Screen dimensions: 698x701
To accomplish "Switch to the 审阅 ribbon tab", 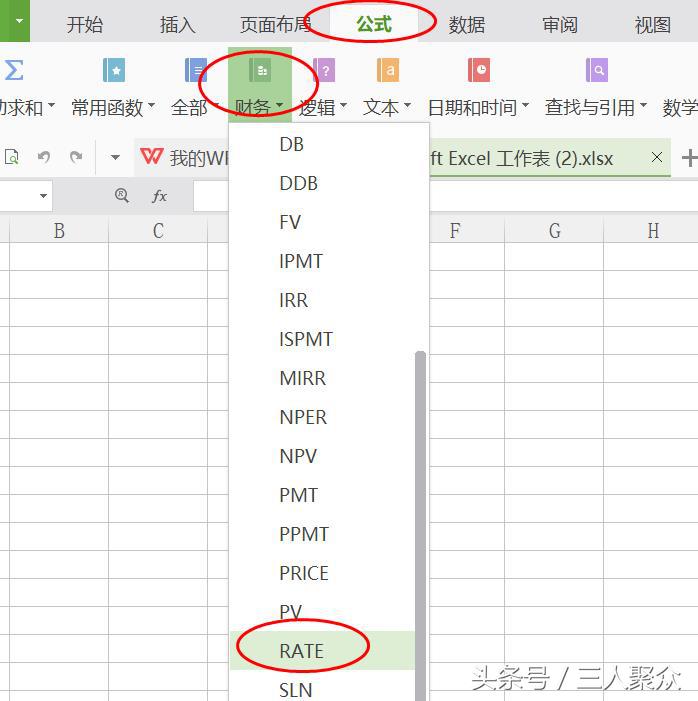I will (560, 24).
